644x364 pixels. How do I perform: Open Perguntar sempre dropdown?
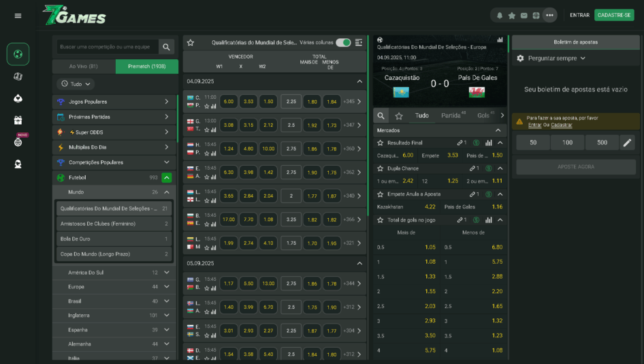coord(556,59)
